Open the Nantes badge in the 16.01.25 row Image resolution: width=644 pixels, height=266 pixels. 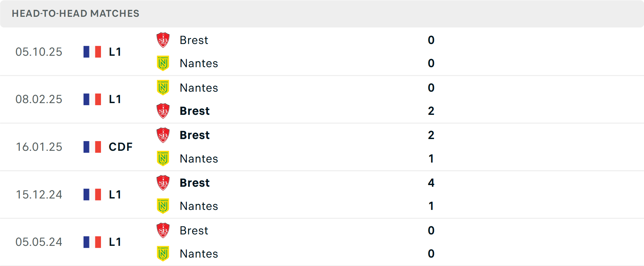[163, 159]
